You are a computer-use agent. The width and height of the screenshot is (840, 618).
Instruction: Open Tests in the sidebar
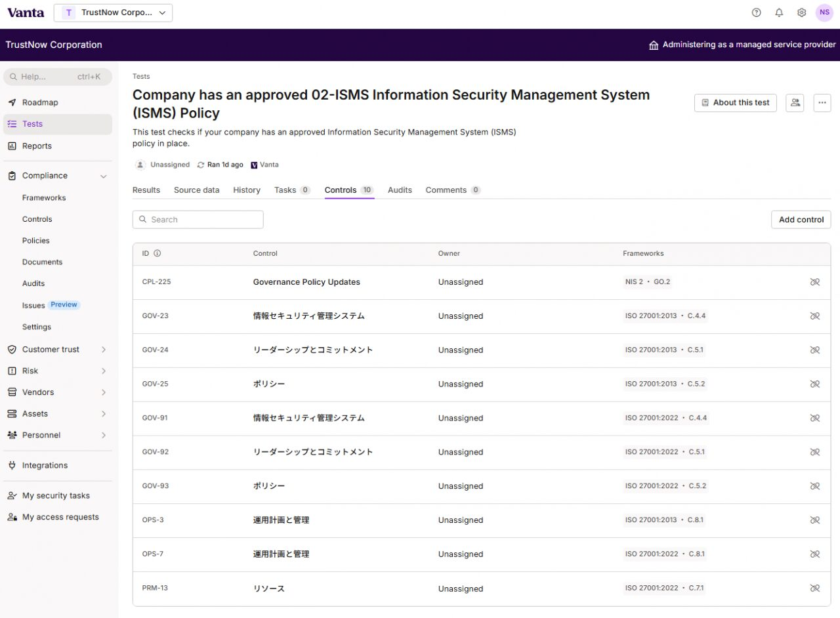pos(57,124)
